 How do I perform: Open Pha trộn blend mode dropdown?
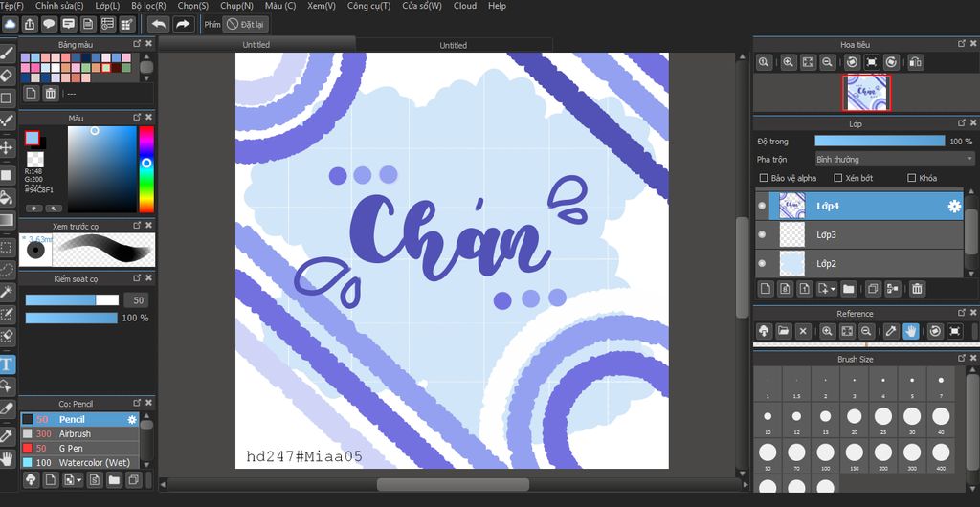coord(895,159)
